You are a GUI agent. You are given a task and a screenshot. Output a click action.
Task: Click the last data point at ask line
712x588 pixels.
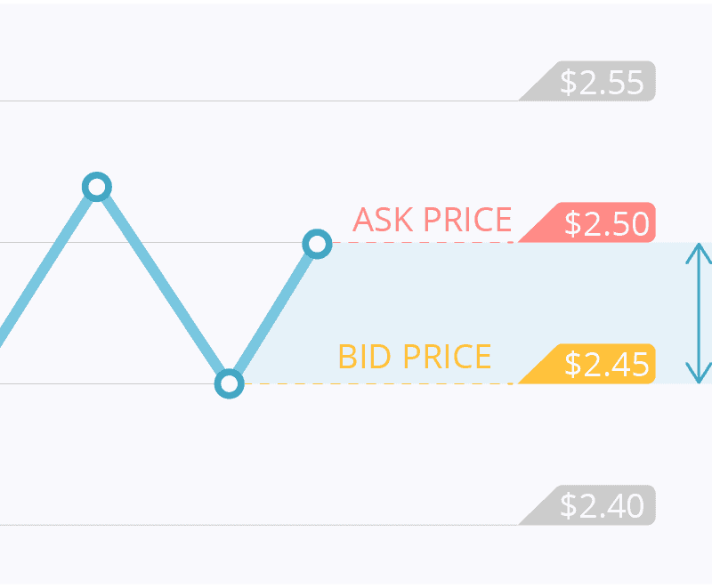coord(317,244)
